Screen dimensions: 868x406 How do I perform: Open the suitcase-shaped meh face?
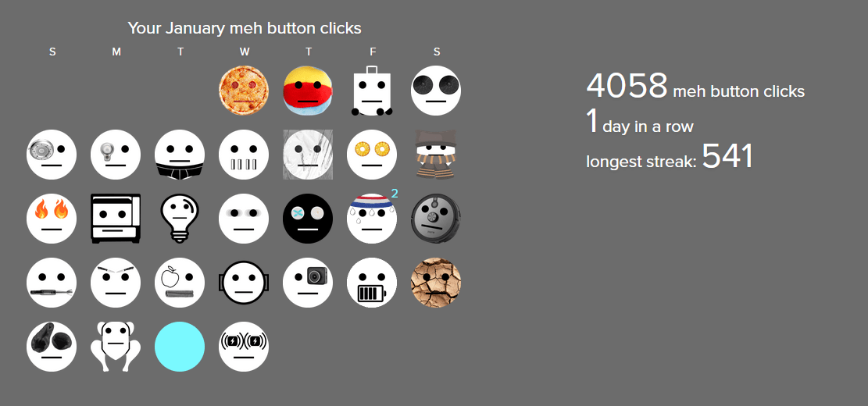(x=372, y=91)
